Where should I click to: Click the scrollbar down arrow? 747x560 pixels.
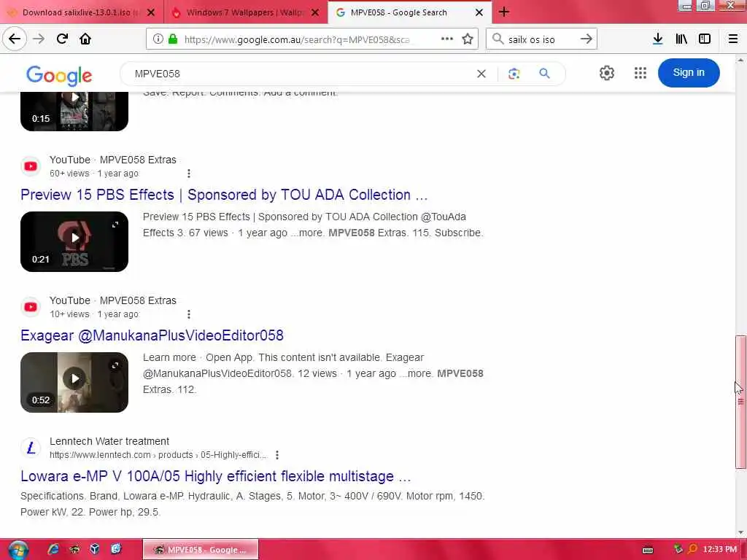click(740, 532)
